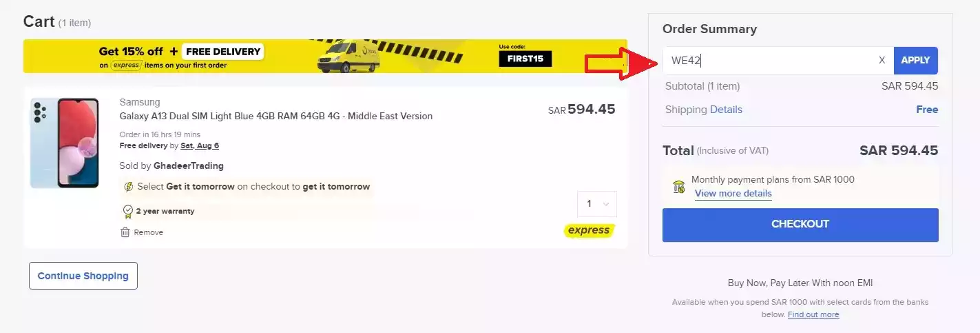Screen dimensions: 980x333
Task: Click the 2 year warranty badge icon
Action: (x=127, y=211)
